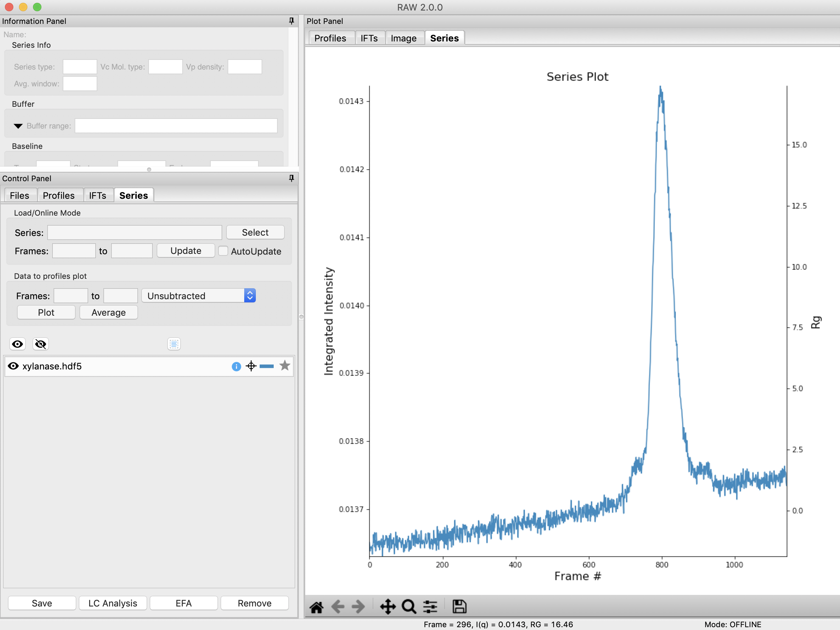The width and height of the screenshot is (840, 630).
Task: Activate the Zoom magnifier tool
Action: click(x=409, y=607)
